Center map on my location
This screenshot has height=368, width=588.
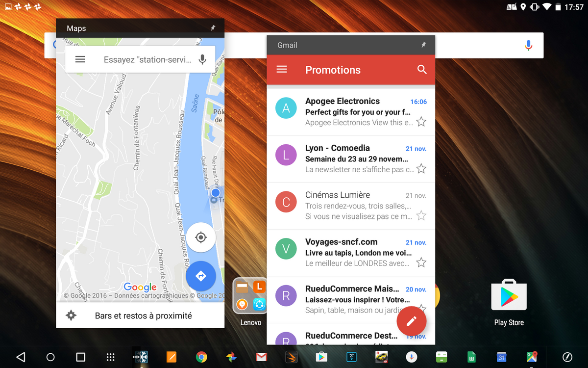click(200, 237)
